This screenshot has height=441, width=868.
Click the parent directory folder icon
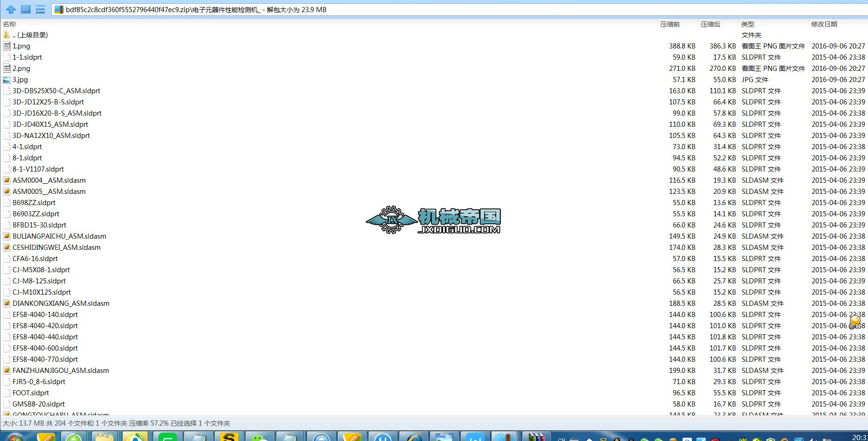point(7,35)
